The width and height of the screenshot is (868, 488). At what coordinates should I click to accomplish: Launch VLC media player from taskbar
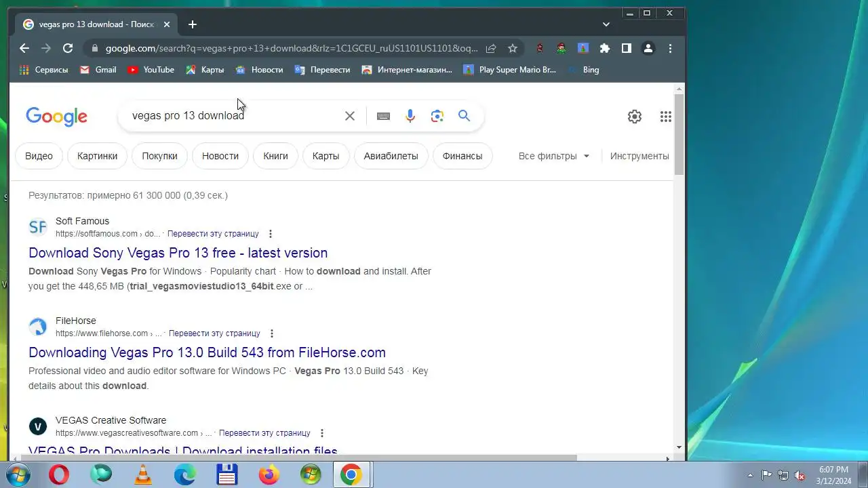pyautogui.click(x=143, y=475)
